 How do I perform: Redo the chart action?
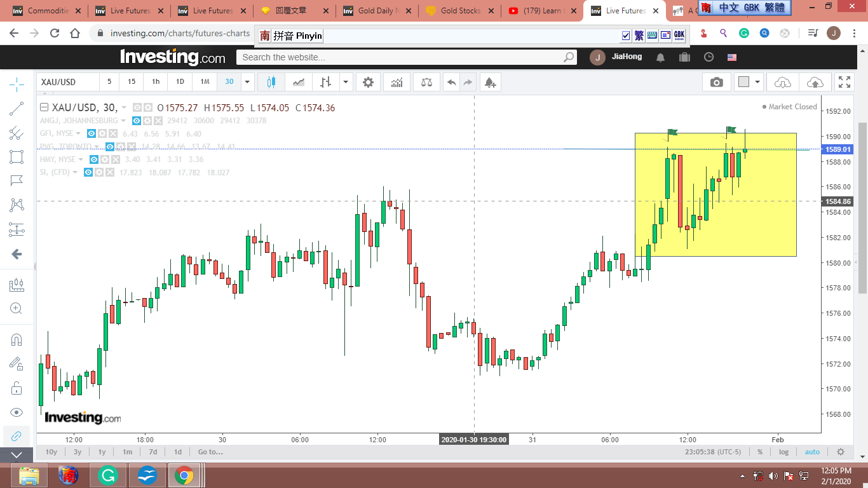[x=468, y=82]
